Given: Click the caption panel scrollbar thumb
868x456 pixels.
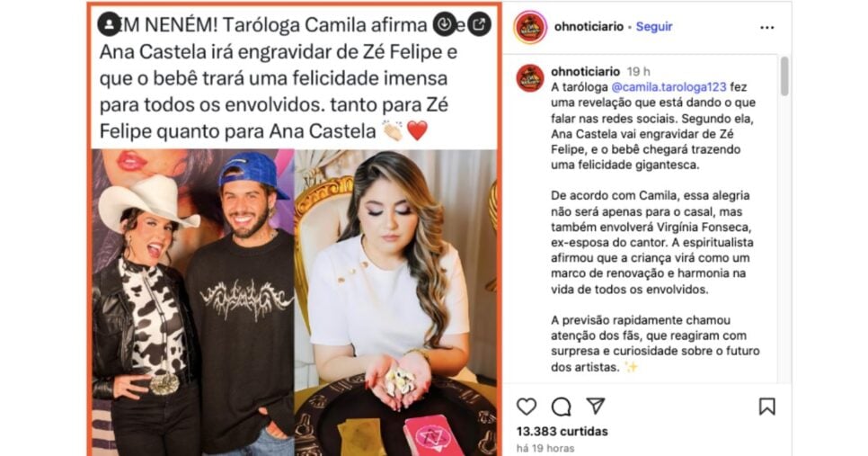Looking at the screenshot, I should (x=784, y=76).
